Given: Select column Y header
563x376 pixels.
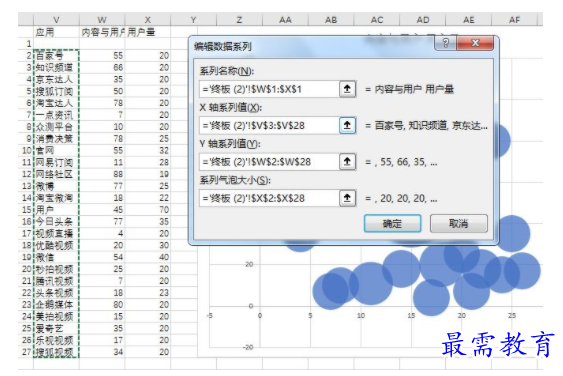Looking at the screenshot, I should (193, 20).
